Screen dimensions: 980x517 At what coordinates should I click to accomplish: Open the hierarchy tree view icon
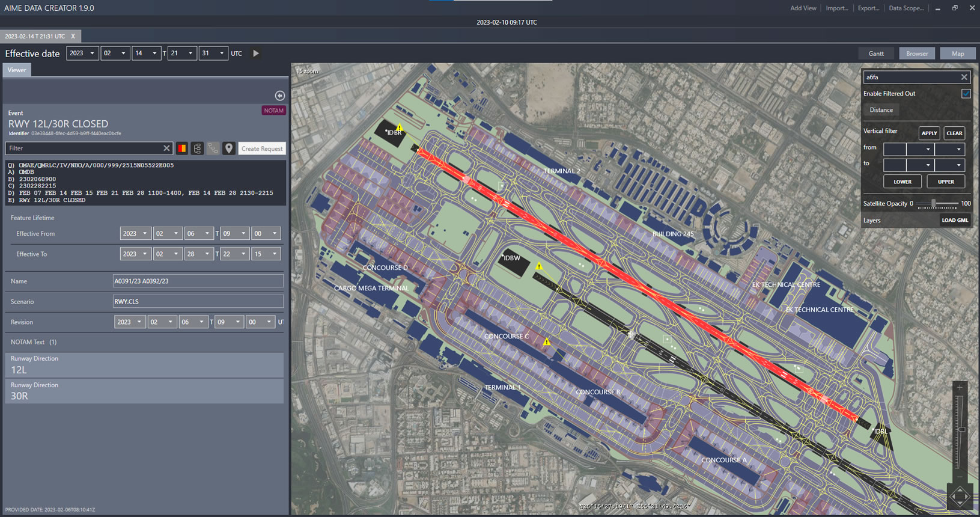point(197,148)
